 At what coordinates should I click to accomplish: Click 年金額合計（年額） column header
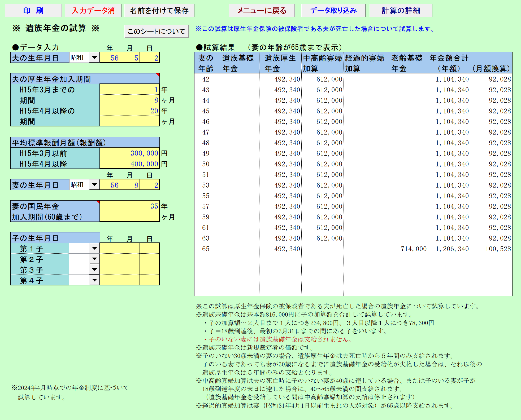point(449,63)
